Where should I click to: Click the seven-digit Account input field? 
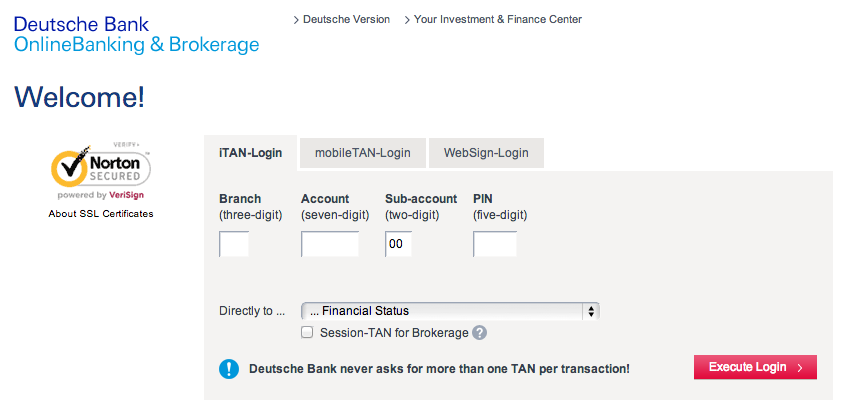[x=330, y=244]
